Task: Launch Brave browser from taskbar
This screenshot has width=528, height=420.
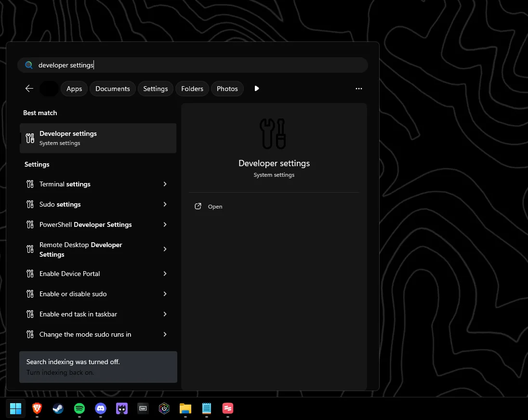Action: [37, 408]
